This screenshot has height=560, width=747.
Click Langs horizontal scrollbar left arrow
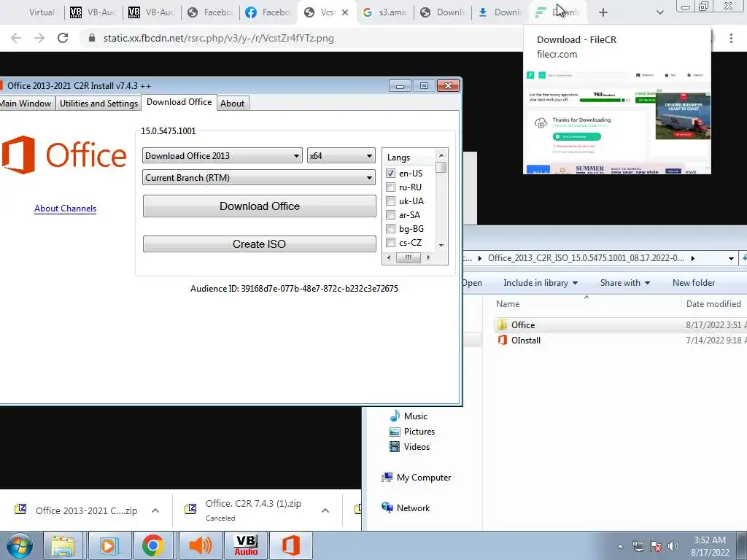click(389, 257)
